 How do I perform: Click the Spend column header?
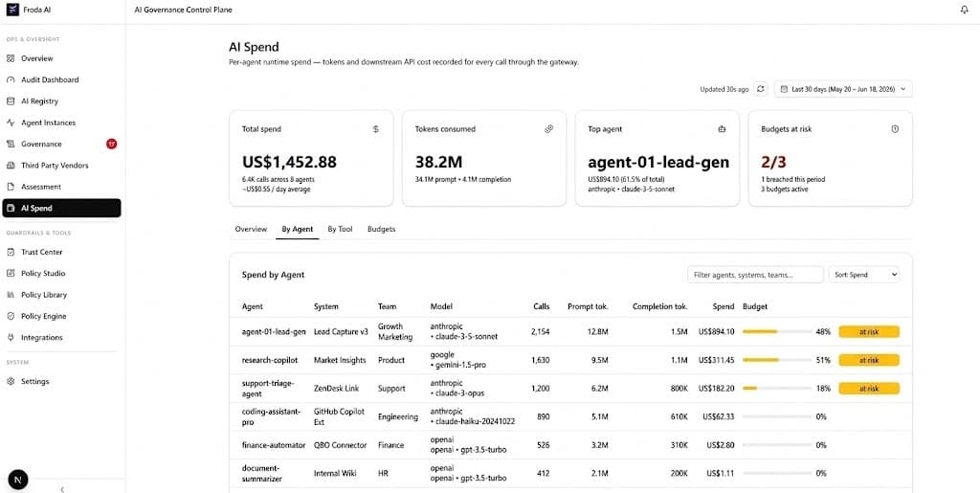[x=724, y=306]
